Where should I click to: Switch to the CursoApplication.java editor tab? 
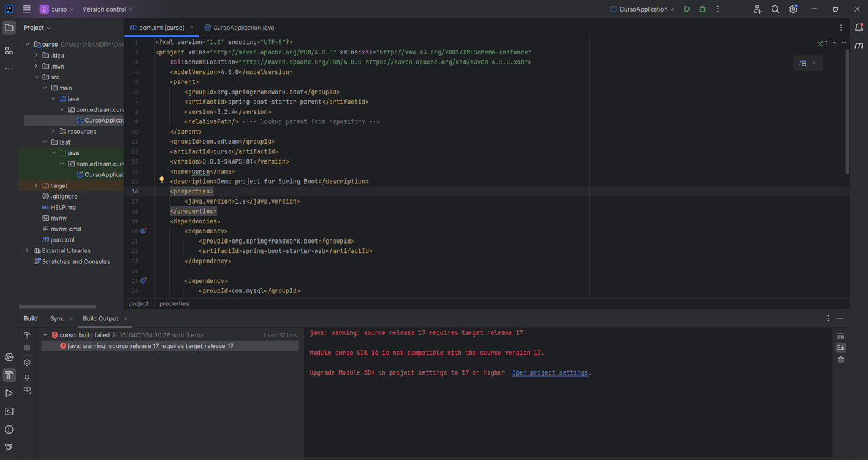coord(243,28)
